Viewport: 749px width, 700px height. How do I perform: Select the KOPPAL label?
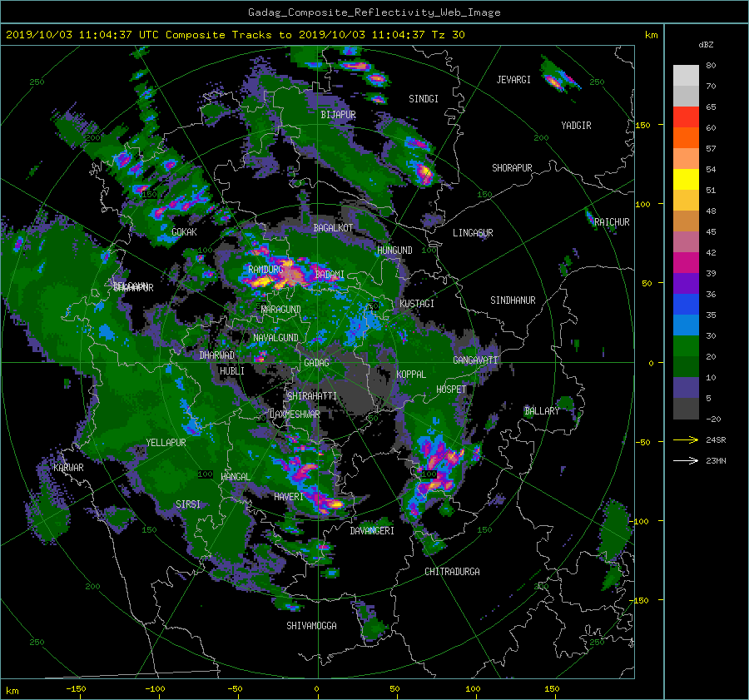click(411, 375)
